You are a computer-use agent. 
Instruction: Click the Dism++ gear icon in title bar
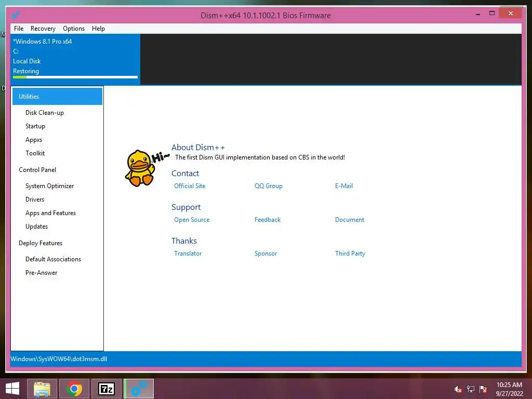point(15,15)
